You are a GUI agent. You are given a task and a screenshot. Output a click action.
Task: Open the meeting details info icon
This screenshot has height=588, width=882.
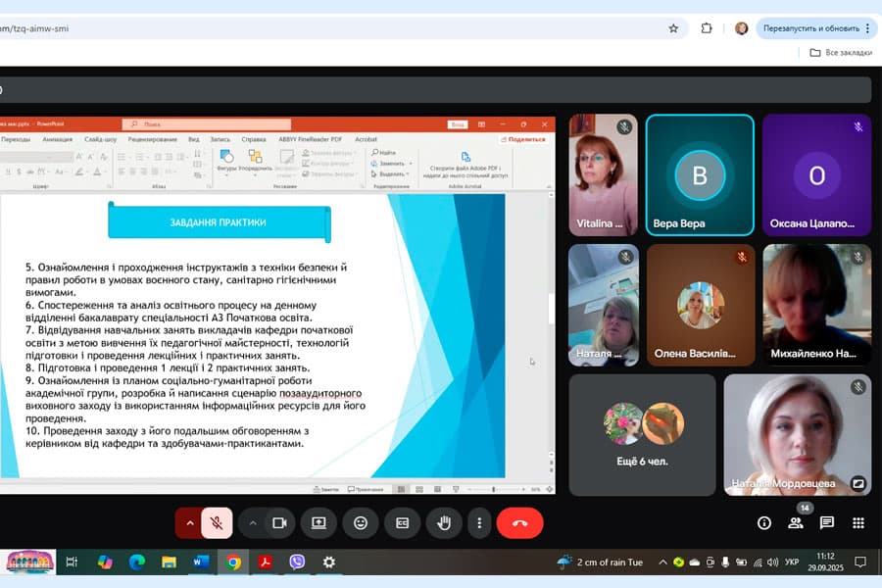[764, 523]
